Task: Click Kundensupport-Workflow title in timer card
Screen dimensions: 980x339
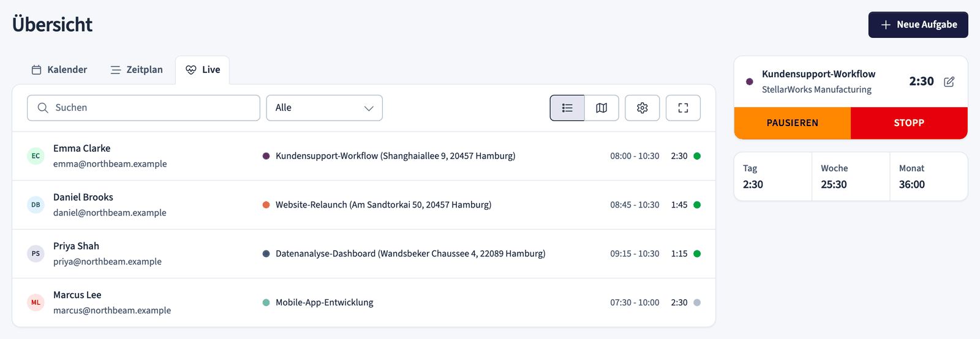Action: pos(818,74)
